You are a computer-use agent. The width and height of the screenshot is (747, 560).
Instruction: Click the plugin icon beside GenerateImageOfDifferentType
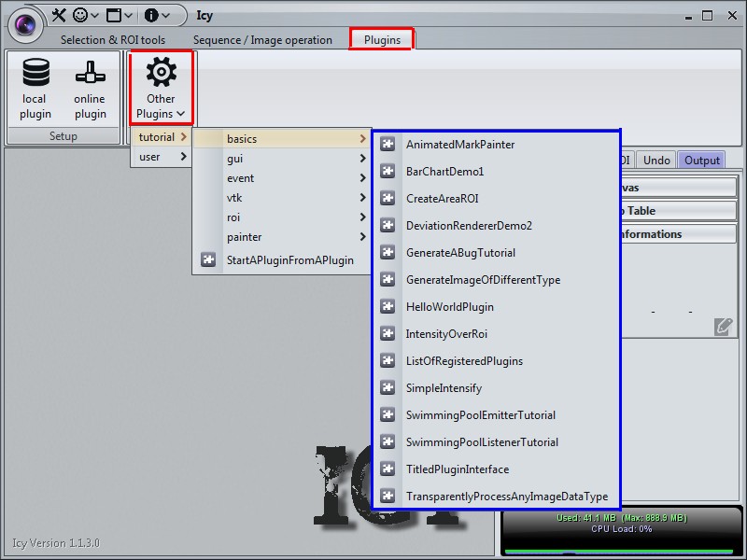coord(388,279)
